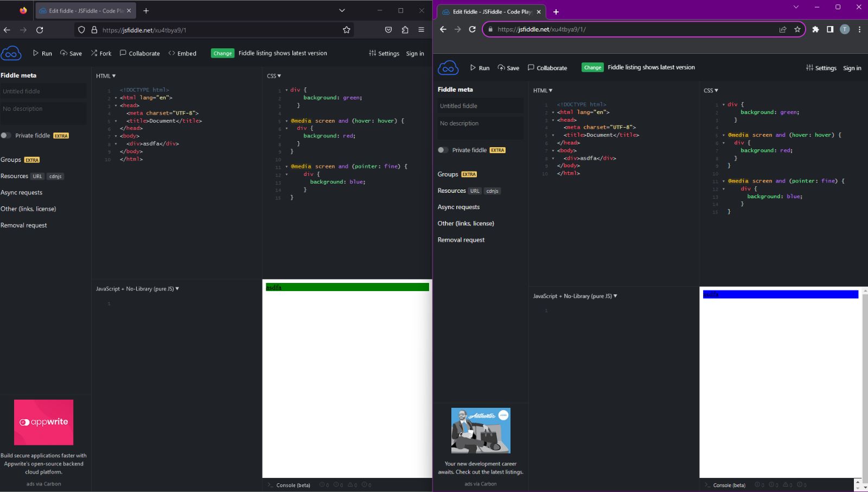Image resolution: width=868 pixels, height=492 pixels.
Task: Click Untitled fiddle title field in Firefox window
Action: pyautogui.click(x=43, y=91)
